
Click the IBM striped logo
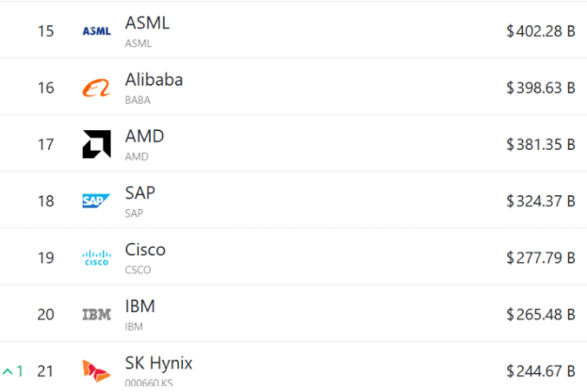[96, 314]
